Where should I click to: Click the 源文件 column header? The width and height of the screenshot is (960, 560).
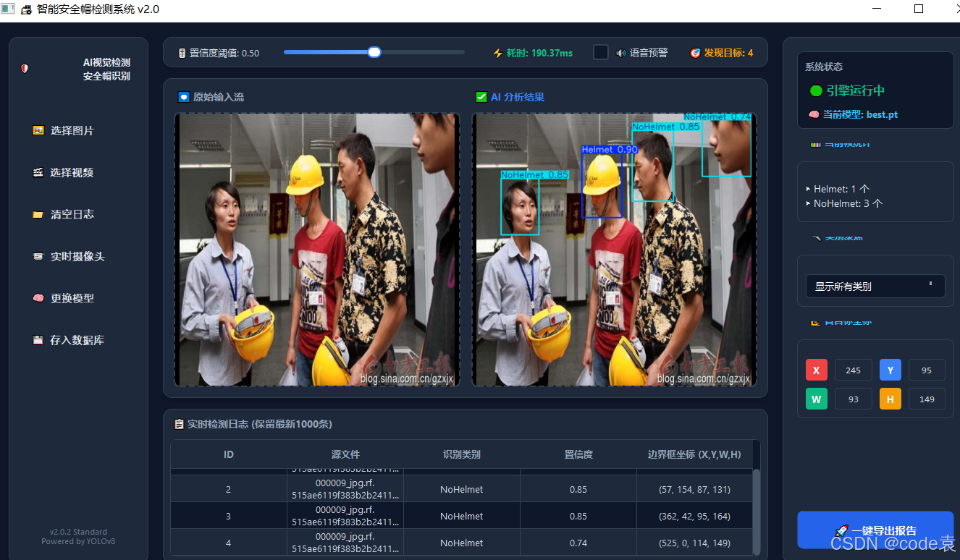(345, 454)
